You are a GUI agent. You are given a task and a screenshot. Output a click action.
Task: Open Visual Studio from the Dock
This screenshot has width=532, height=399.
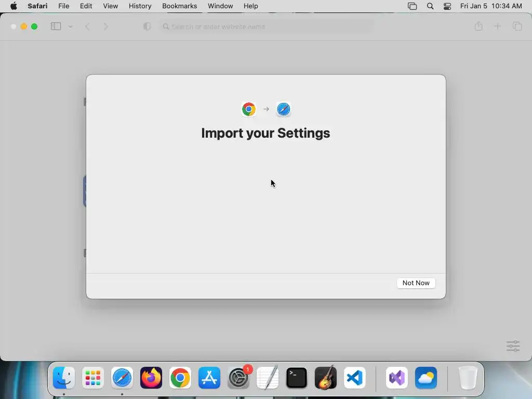397,378
